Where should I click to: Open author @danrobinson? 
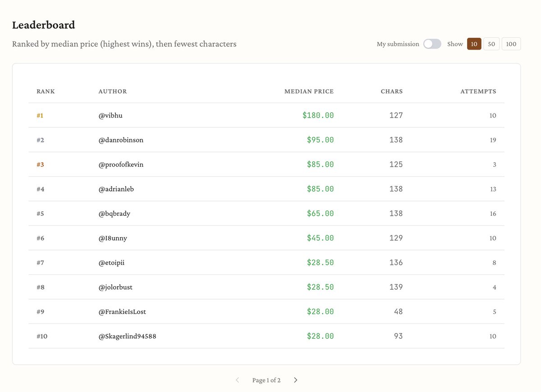point(121,140)
